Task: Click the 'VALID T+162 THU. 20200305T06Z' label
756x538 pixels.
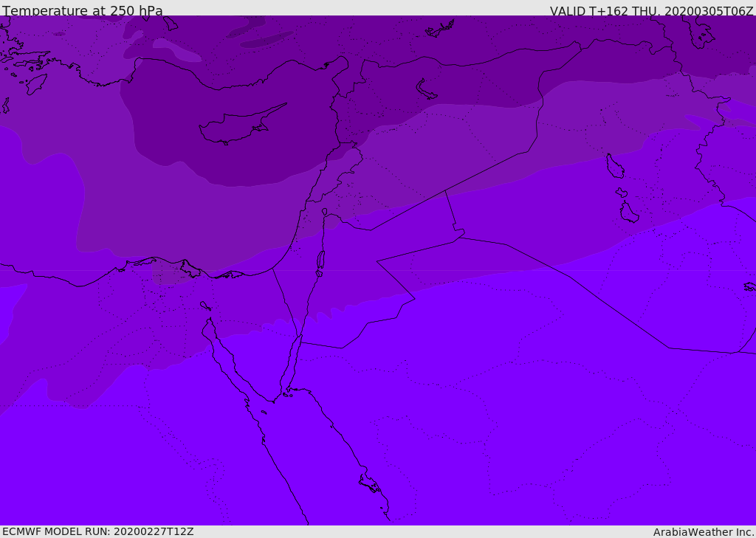Action: pos(651,10)
